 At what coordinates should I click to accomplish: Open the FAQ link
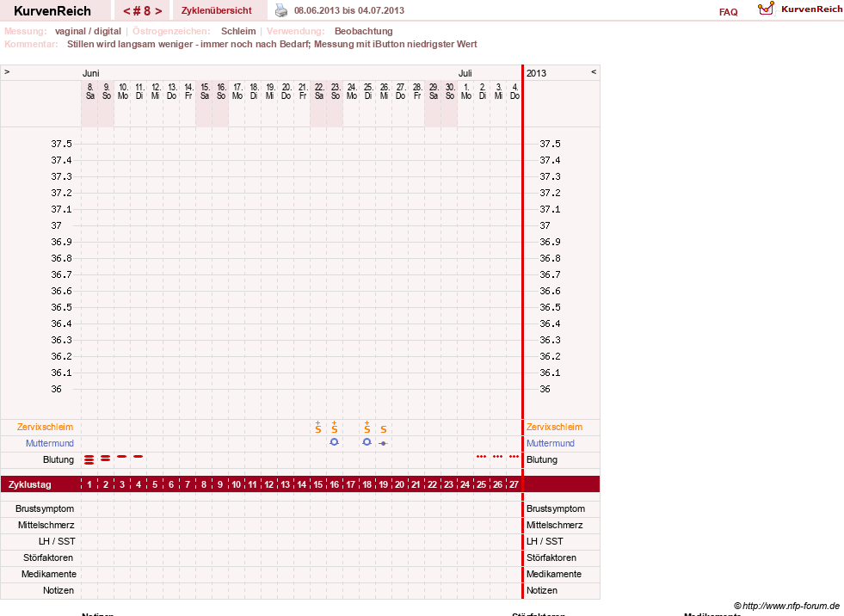click(728, 12)
